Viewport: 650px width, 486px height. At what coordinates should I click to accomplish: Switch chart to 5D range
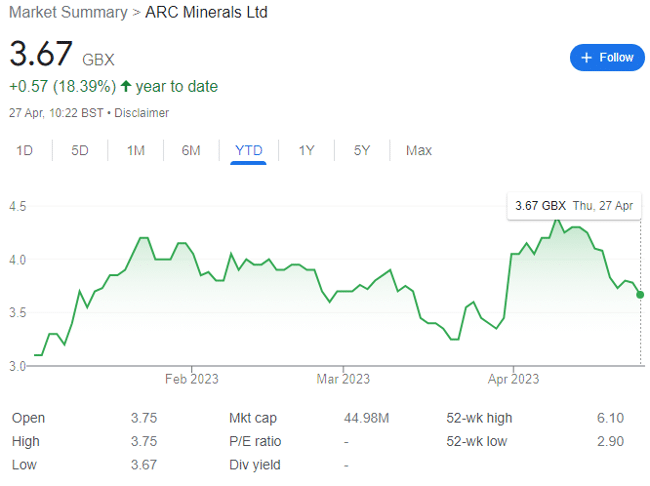pyautogui.click(x=80, y=150)
